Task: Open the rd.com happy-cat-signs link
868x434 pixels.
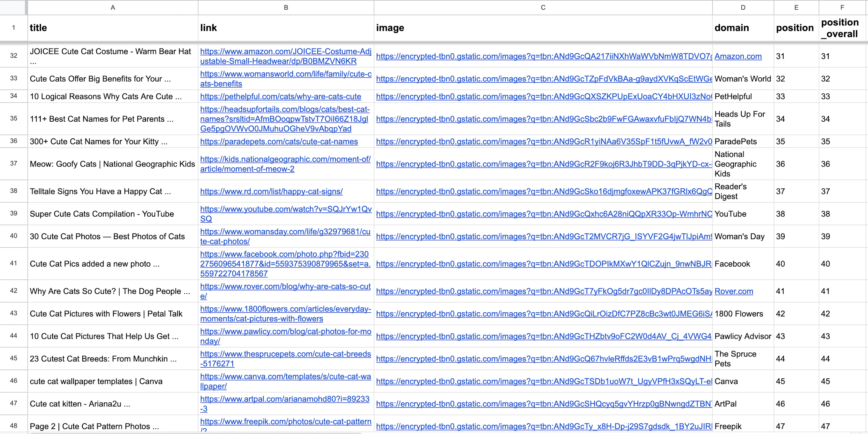Action: 271,191
